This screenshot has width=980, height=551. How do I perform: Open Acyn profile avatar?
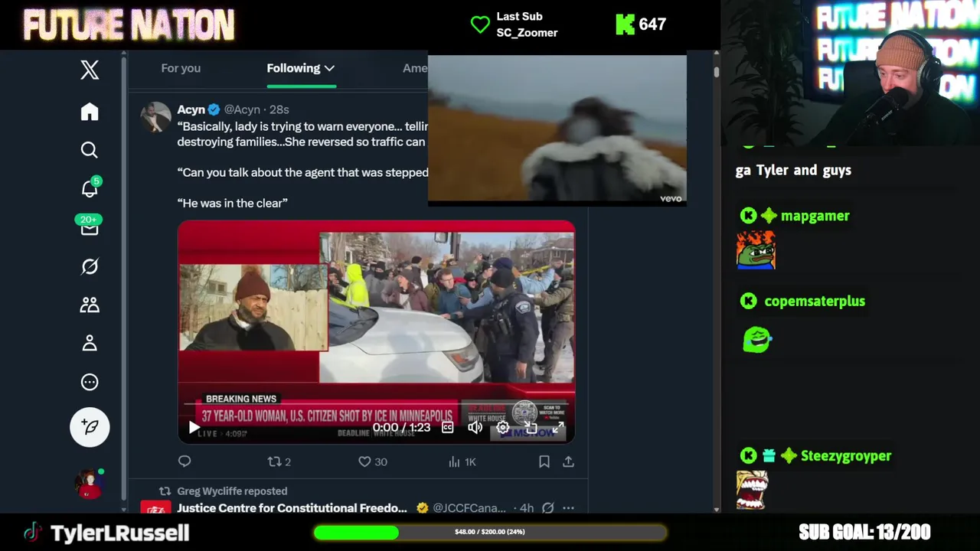pos(155,117)
